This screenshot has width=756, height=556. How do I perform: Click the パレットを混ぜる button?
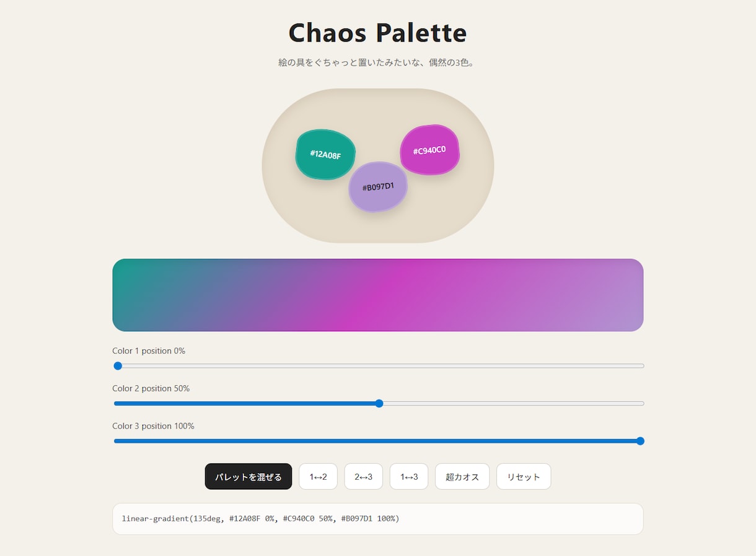click(248, 477)
